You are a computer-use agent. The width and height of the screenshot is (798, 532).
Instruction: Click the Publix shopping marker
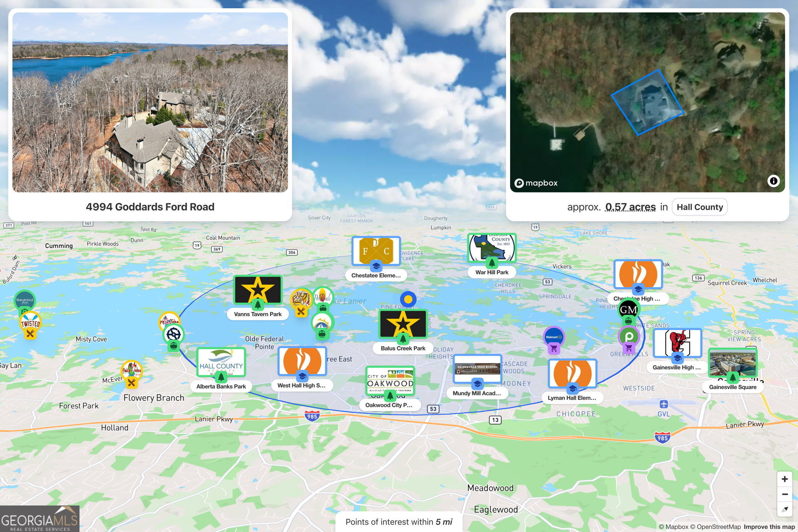click(x=629, y=336)
